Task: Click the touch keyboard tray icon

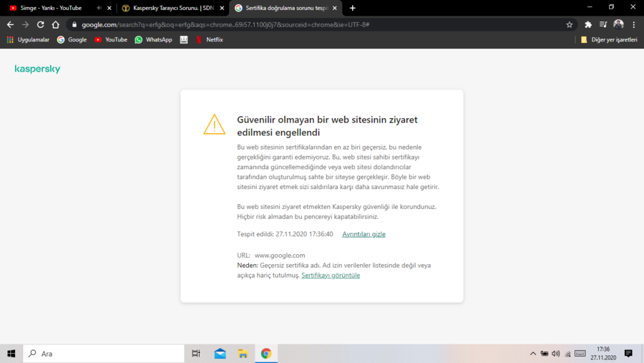Action: click(580, 354)
